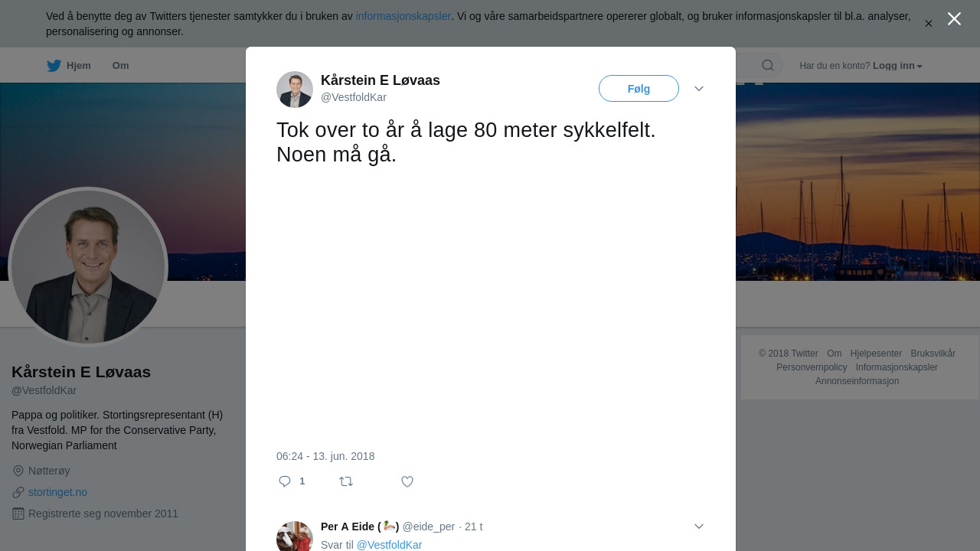Open the informasjonskapsler link in notice

coord(403,16)
